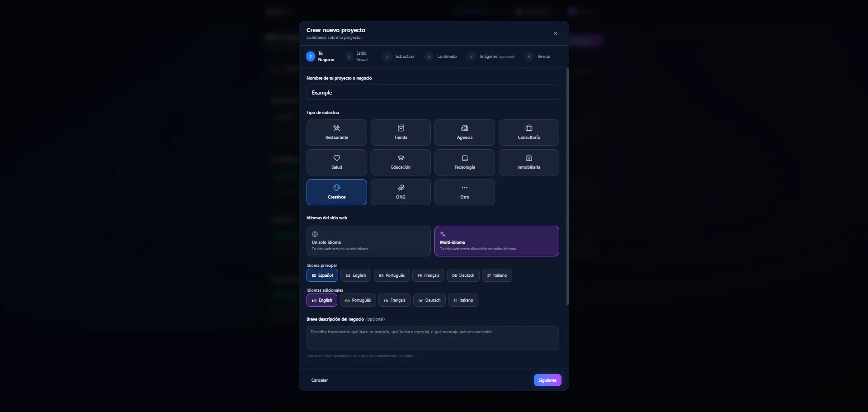Toggle Italiano in idiomas adicionales
The height and width of the screenshot is (412, 868).
click(463, 300)
